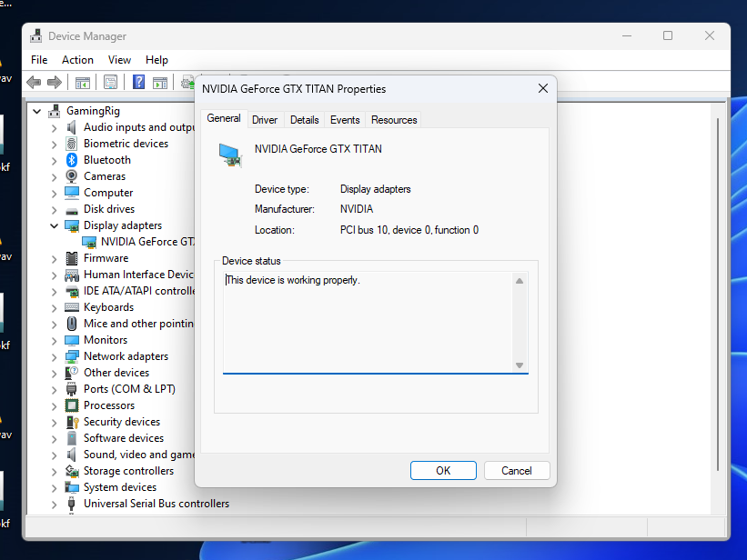
Task: Click the Keyboards icon
Action: [72, 307]
